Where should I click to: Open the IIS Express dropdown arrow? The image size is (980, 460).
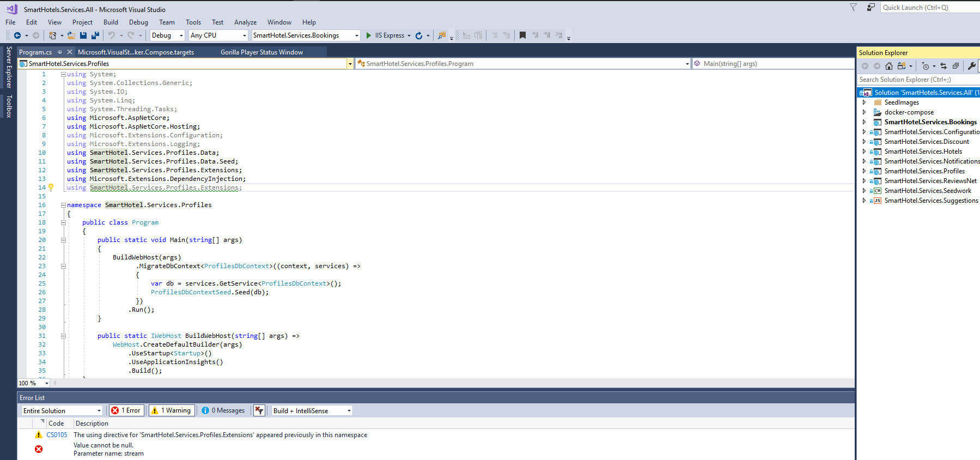tap(409, 35)
